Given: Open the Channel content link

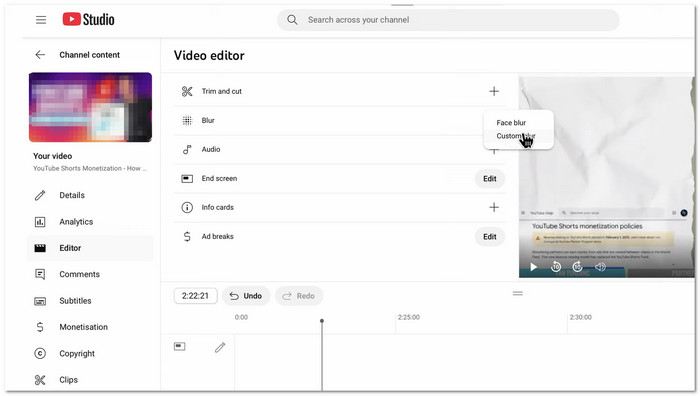Looking at the screenshot, I should [89, 54].
